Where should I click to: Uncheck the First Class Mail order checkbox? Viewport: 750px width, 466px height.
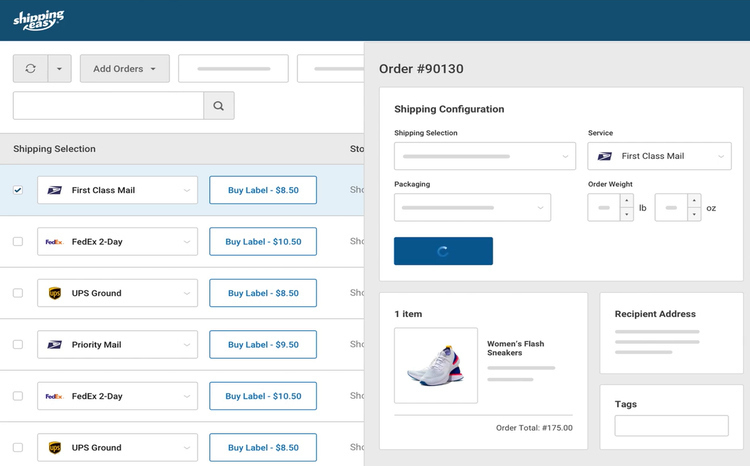[18, 190]
